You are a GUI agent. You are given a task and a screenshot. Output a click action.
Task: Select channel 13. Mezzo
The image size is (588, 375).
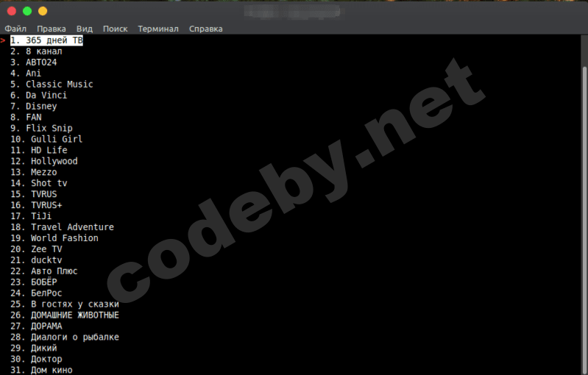click(x=34, y=172)
